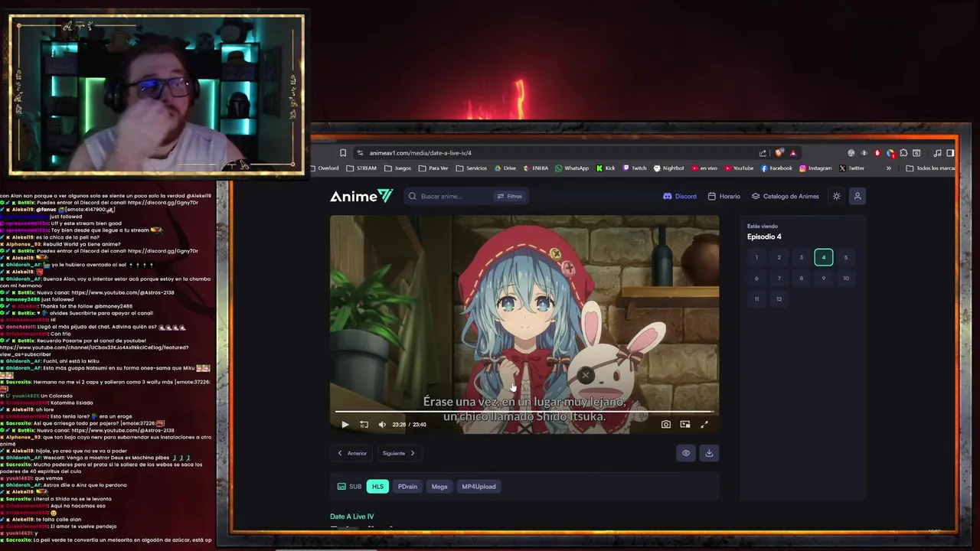Screen dimensions: 980x551
Task: Open the Nightbot bookmark
Action: tap(669, 168)
